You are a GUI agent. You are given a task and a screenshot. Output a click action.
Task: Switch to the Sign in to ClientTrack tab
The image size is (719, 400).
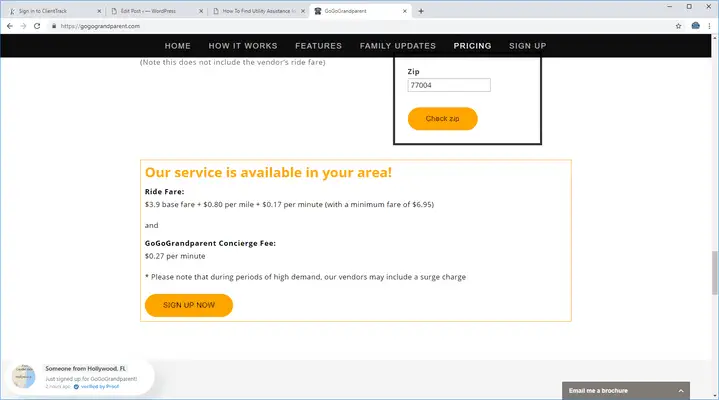(55, 11)
